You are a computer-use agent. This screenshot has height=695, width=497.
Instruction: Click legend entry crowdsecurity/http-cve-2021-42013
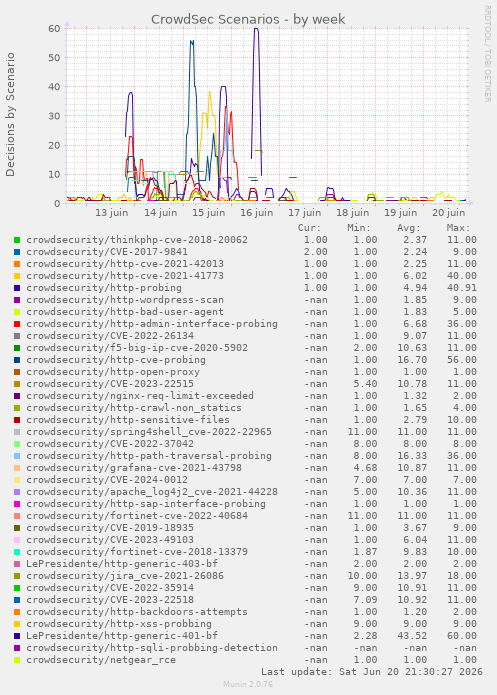point(125,264)
